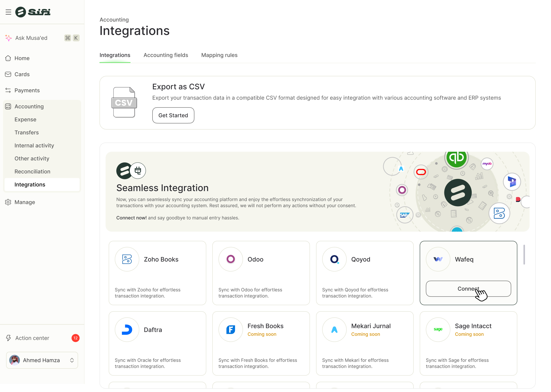Click the Odoo logo icon
This screenshot has width=551, height=392.
point(231,259)
